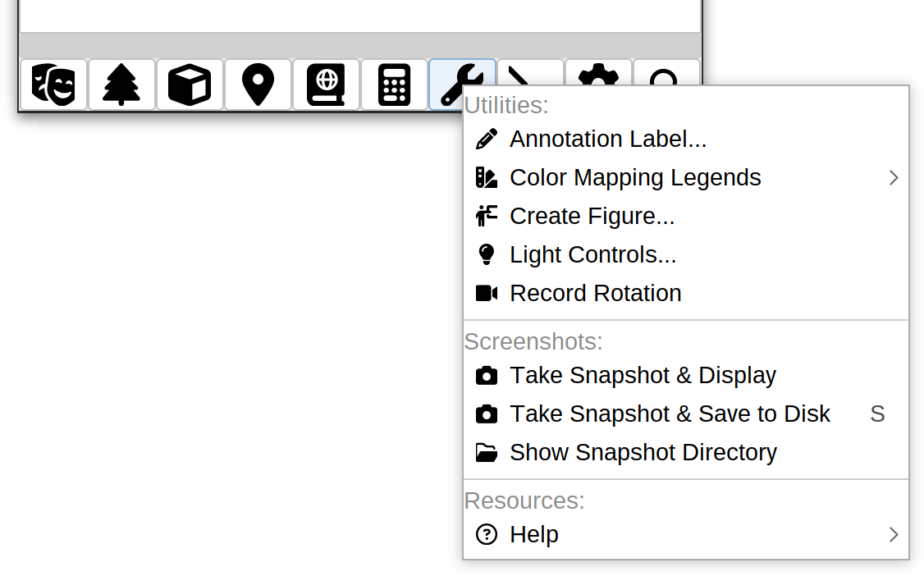Viewport: 924px width, 576px height.
Task: Select the pine tree toolbar icon
Action: tap(121, 85)
